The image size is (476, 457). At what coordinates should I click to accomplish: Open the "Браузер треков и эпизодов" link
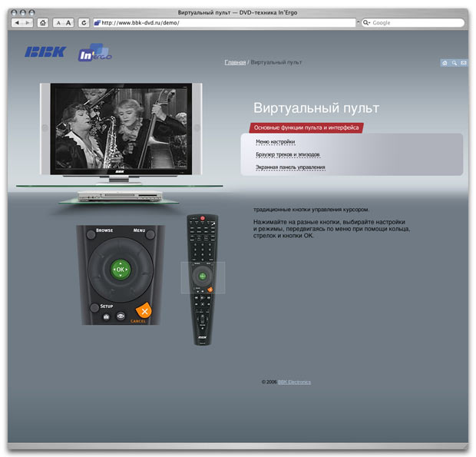[287, 154]
